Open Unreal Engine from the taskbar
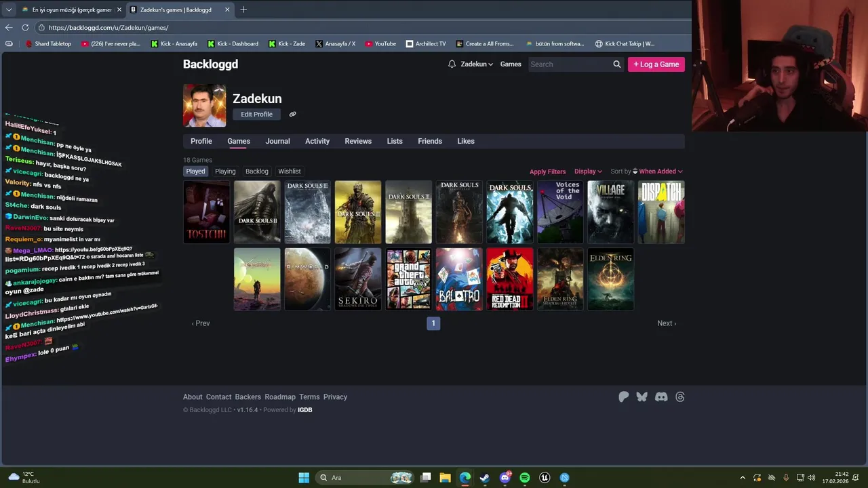Screen dimensions: 868x488 pyautogui.click(x=545, y=478)
